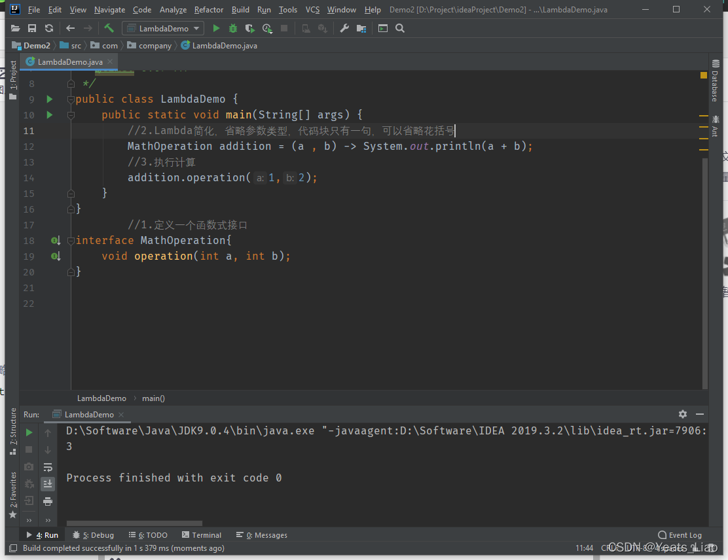
Task: Click the LambdaDemo breadcrumb below editor
Action: coord(101,398)
